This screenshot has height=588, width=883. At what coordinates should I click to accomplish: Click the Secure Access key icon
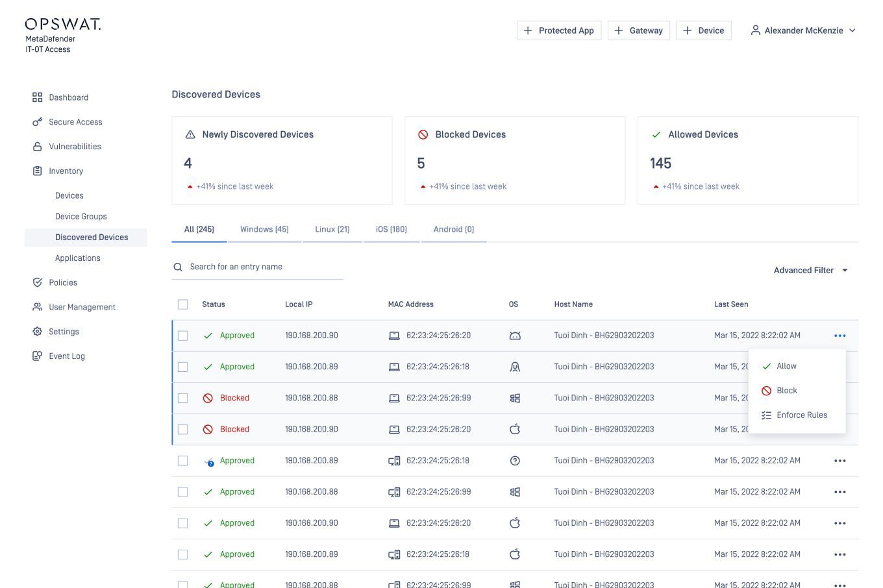[37, 122]
